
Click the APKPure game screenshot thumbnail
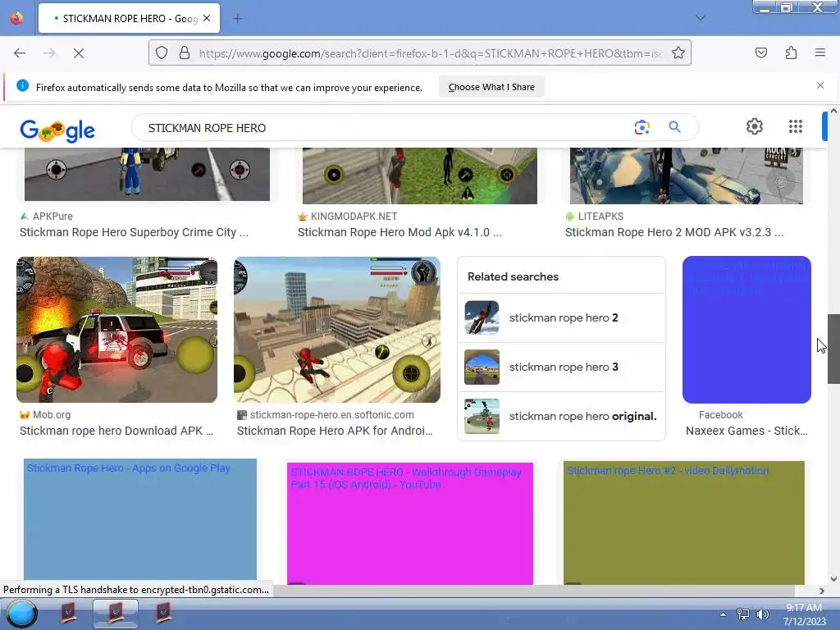(147, 175)
